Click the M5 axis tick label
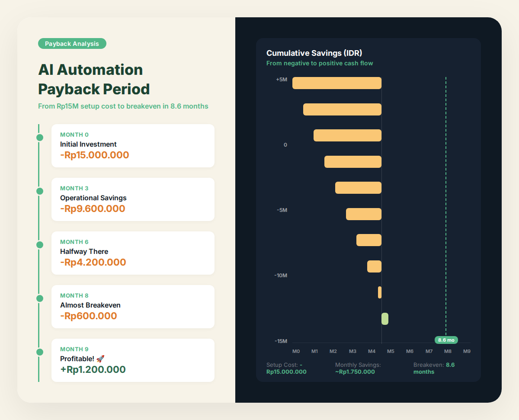This screenshot has width=519, height=420. click(391, 351)
